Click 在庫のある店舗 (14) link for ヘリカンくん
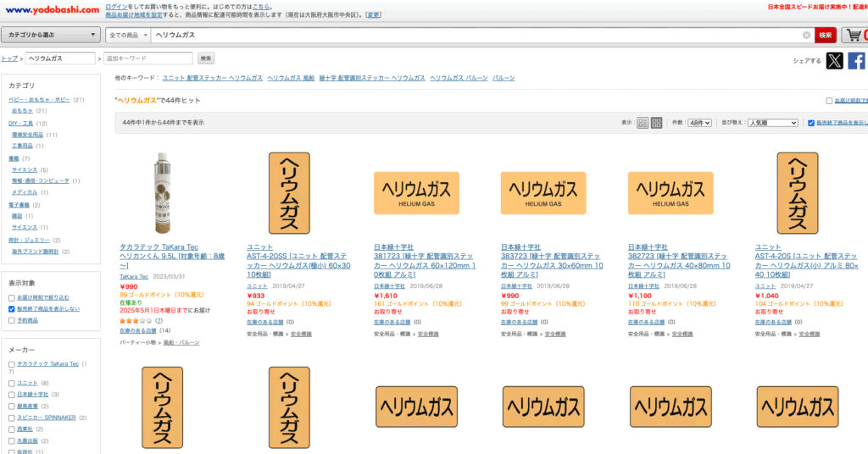 tap(138, 330)
